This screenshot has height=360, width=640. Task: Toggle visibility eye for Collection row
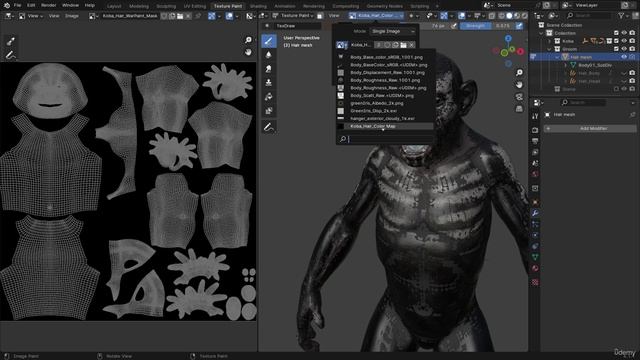click(624, 33)
